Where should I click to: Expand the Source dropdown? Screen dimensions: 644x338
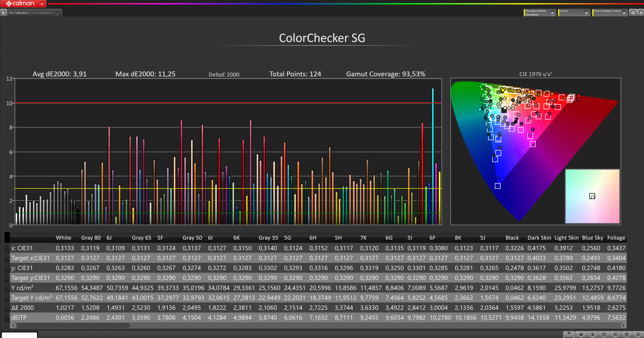pyautogui.click(x=586, y=13)
